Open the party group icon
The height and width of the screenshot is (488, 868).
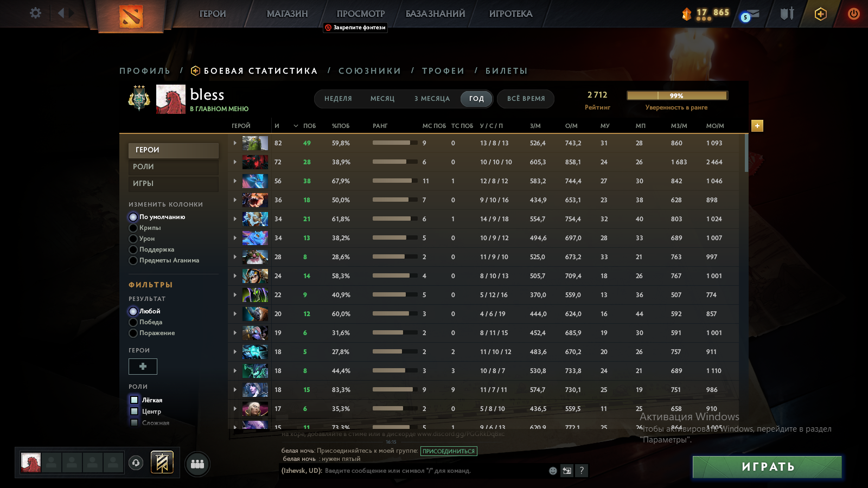tap(197, 464)
